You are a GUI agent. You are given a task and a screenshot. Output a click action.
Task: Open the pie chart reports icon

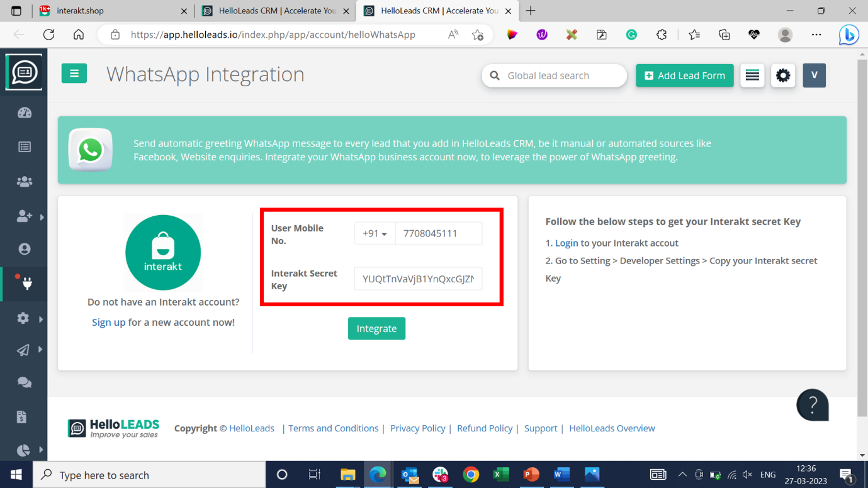point(23,450)
